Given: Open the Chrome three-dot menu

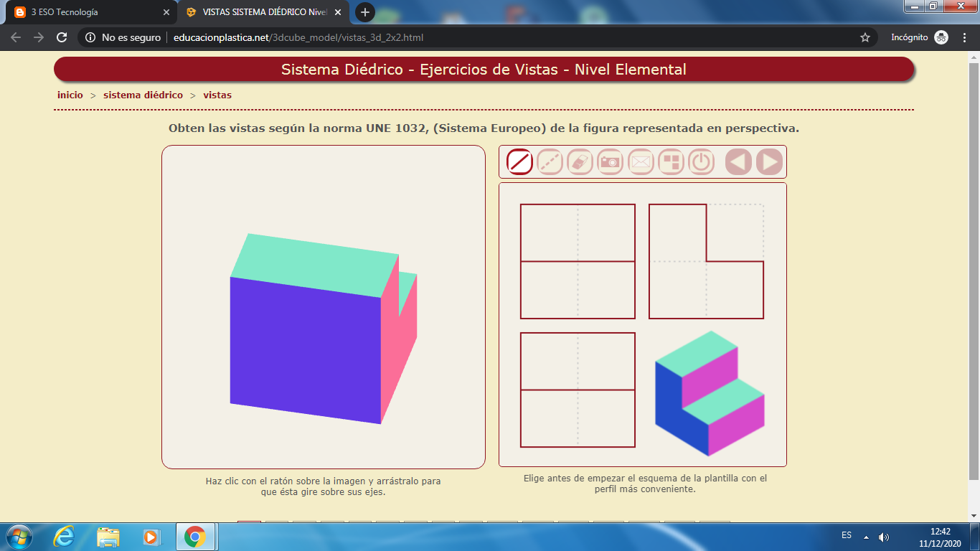Looking at the screenshot, I should coord(965,37).
